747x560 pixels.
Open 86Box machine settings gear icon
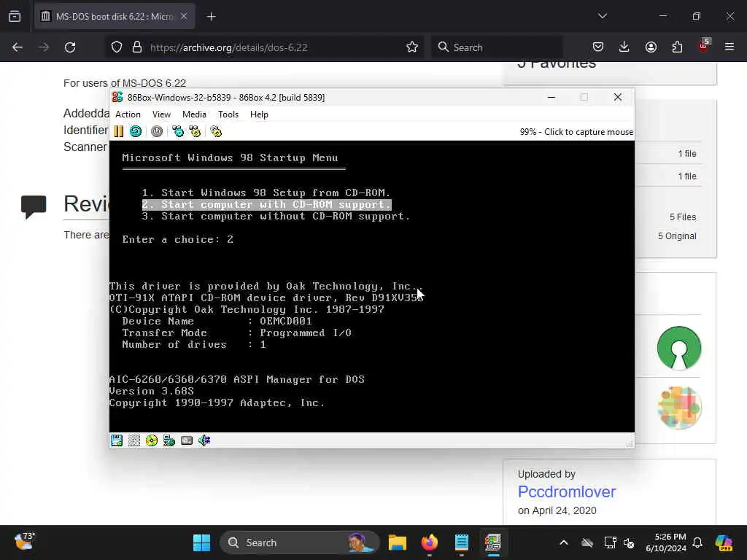(x=216, y=131)
